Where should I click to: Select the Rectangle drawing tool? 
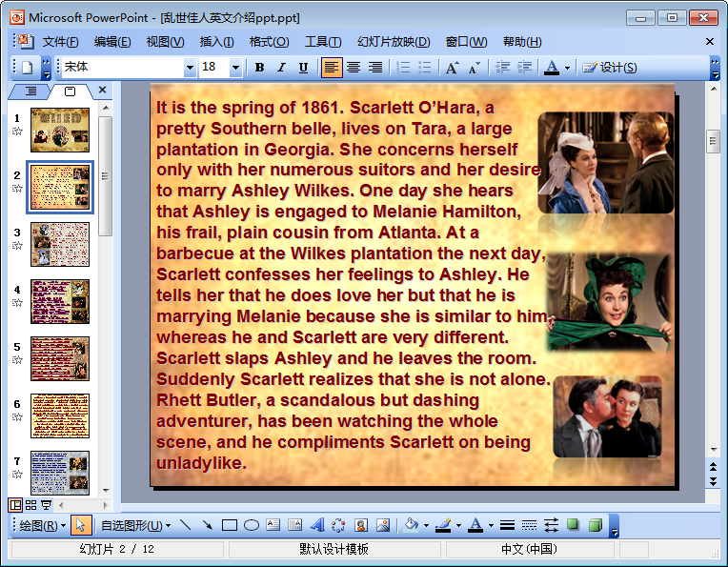pyautogui.click(x=230, y=526)
